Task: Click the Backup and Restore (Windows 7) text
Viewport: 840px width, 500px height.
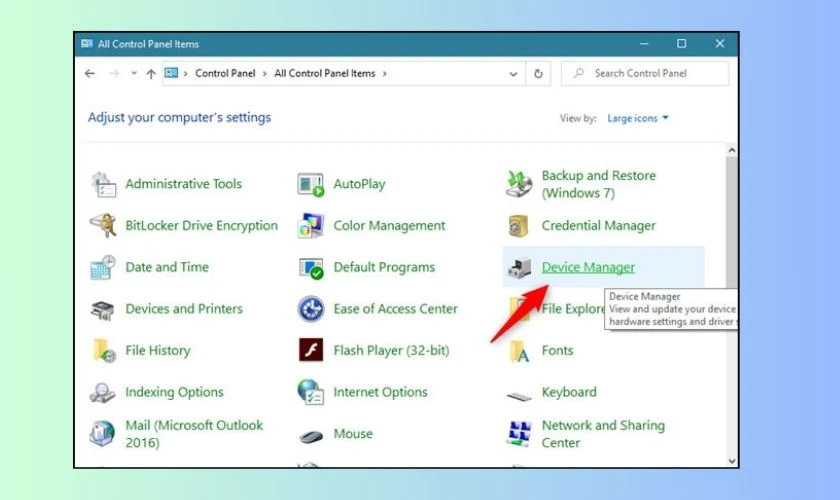Action: tap(598, 184)
